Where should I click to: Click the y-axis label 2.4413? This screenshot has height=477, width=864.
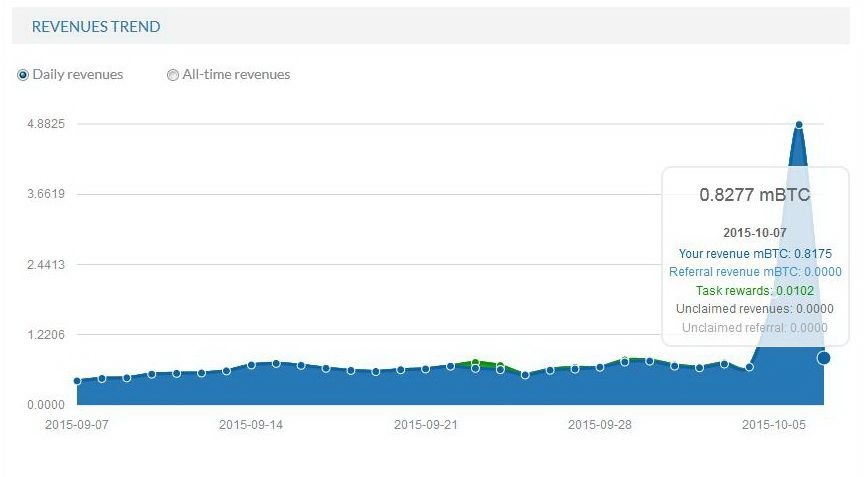pos(46,265)
